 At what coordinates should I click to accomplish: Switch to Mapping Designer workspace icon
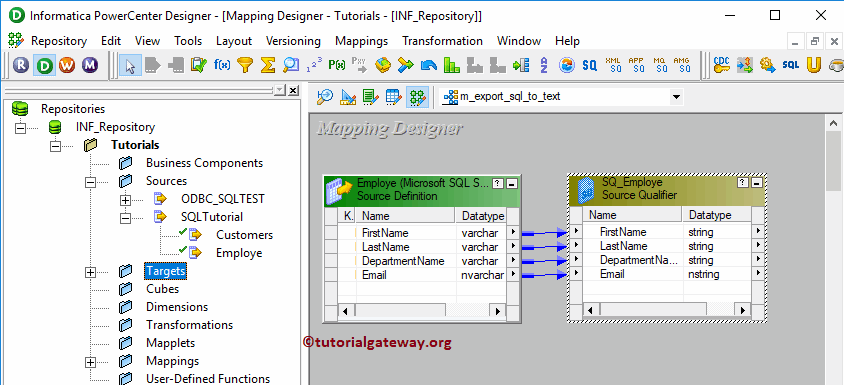click(418, 97)
